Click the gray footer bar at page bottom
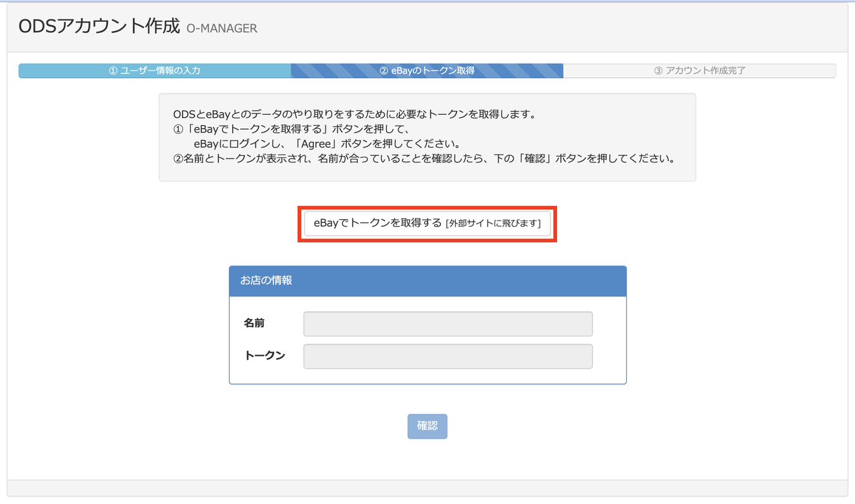 click(x=427, y=488)
